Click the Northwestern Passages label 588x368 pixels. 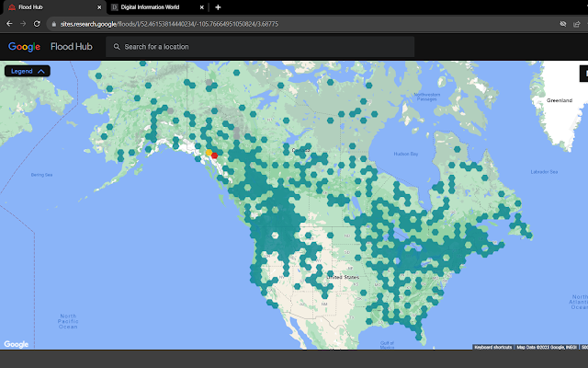[427, 97]
